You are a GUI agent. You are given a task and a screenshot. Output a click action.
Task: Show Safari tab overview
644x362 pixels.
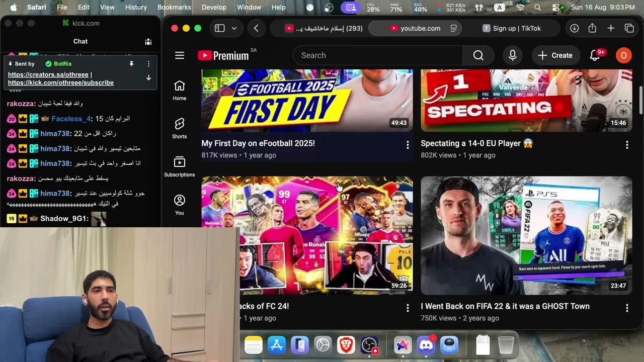coord(629,28)
